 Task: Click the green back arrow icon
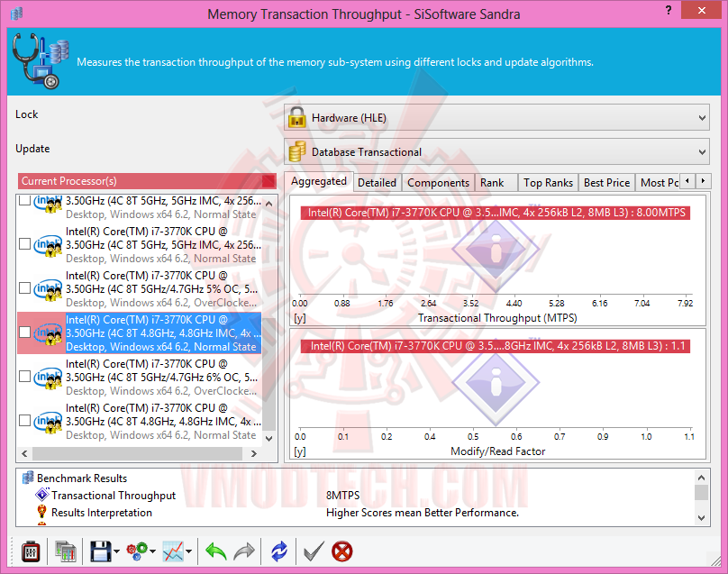tap(216, 551)
